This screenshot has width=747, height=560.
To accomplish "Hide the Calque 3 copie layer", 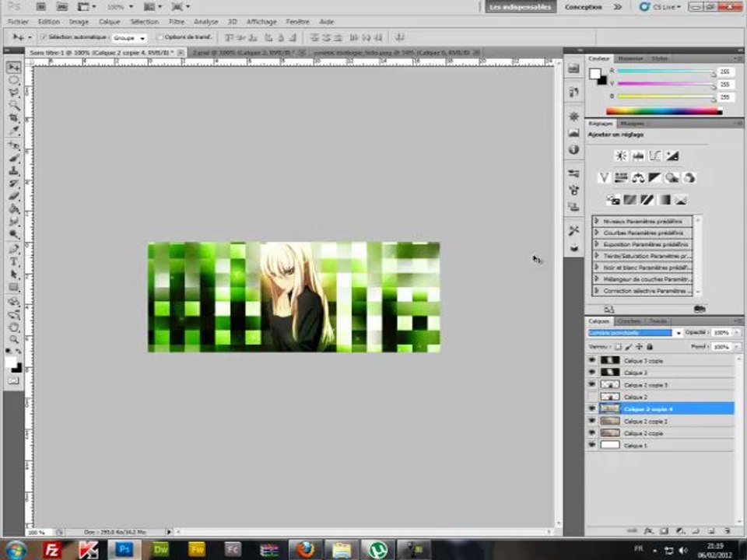I will [592, 360].
